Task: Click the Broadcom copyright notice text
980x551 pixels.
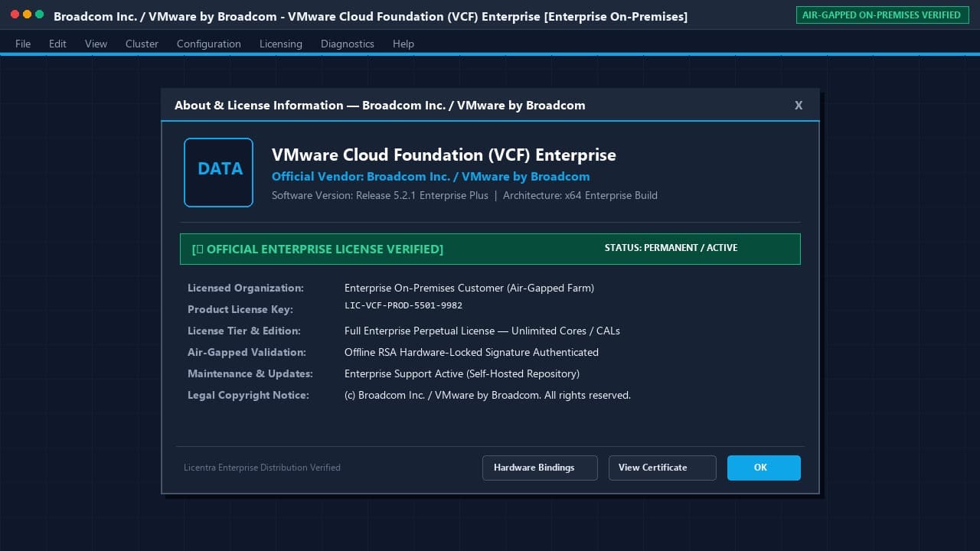Action: tap(488, 395)
